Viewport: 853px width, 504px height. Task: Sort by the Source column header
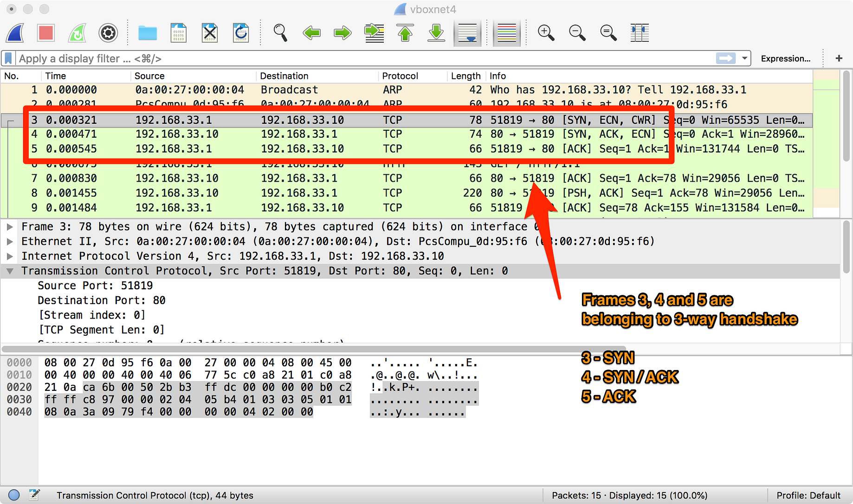pos(193,76)
